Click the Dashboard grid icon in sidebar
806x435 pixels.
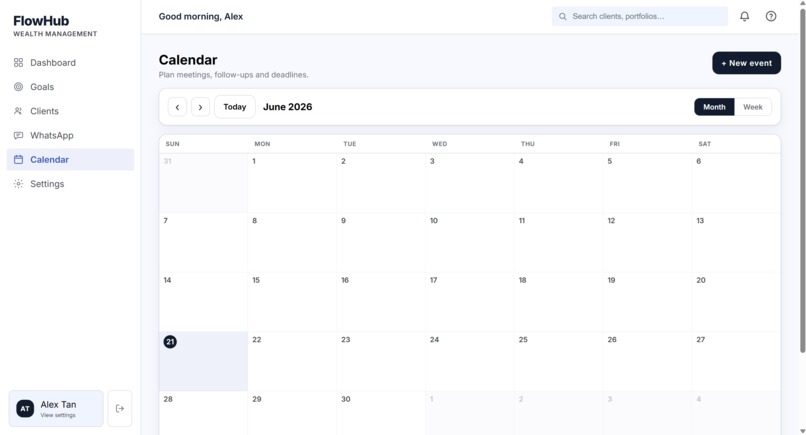(x=19, y=63)
